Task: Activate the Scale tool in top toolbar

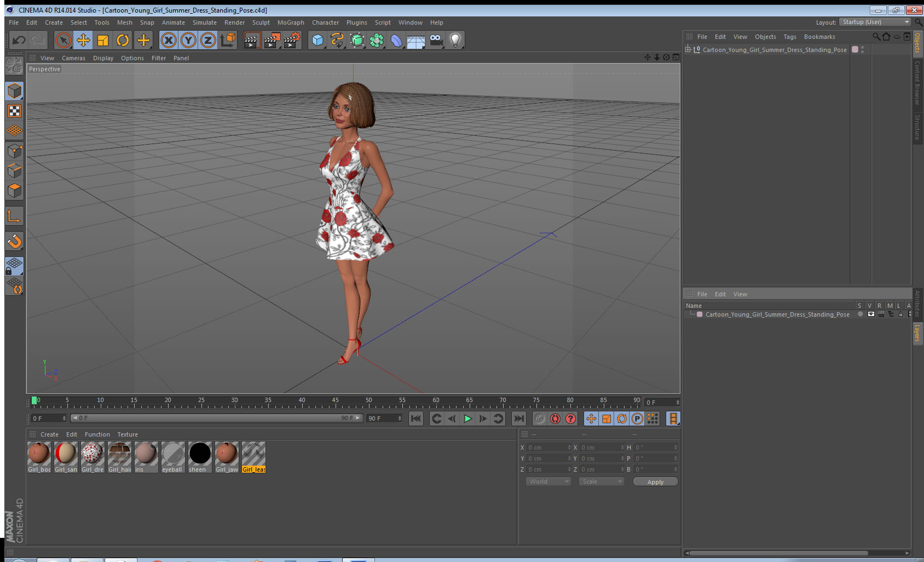Action: [x=103, y=40]
